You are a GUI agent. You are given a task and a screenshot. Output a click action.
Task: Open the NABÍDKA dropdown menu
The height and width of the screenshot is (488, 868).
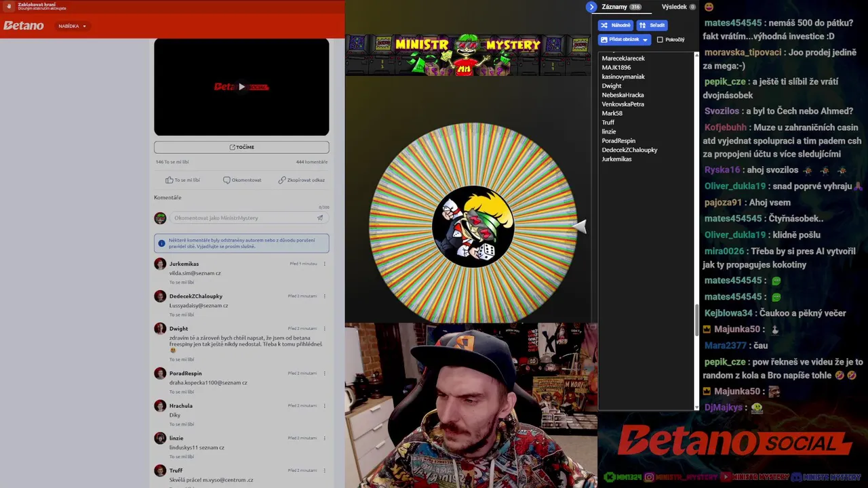(x=72, y=26)
